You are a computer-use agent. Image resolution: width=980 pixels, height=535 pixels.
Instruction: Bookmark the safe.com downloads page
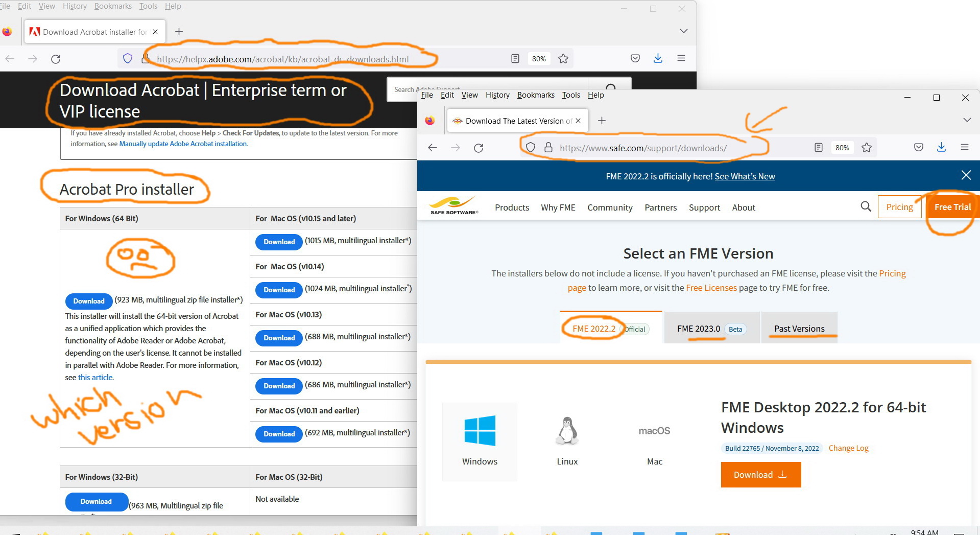pos(867,148)
